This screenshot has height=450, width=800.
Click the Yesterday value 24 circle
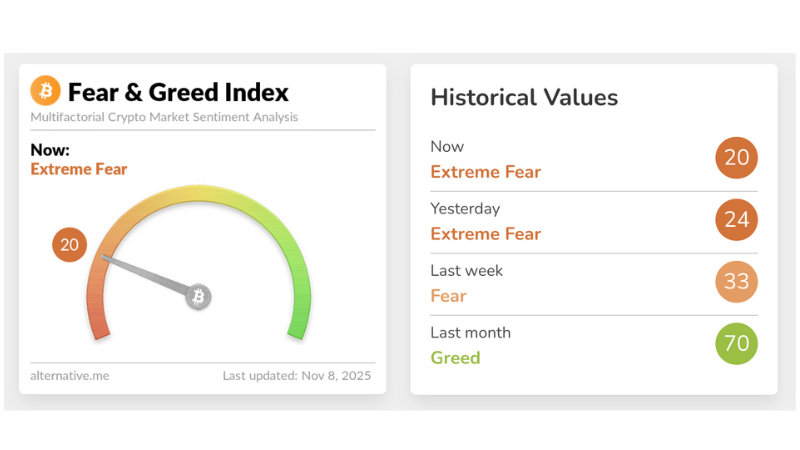(737, 220)
